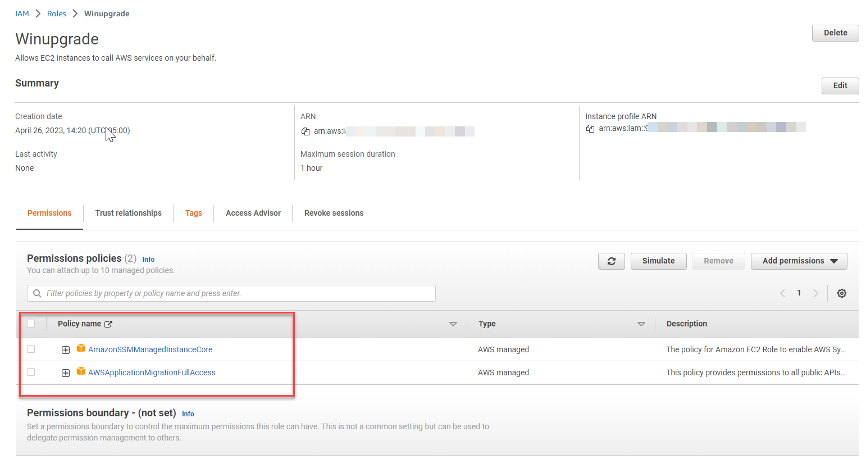The image size is (866, 460).
Task: Open policy table settings gear
Action: tap(841, 293)
